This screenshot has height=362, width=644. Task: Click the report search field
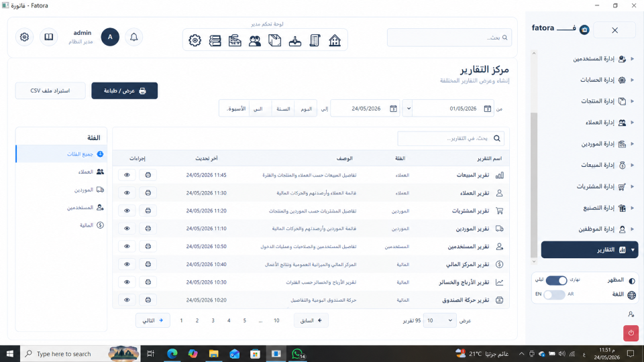coord(451,138)
